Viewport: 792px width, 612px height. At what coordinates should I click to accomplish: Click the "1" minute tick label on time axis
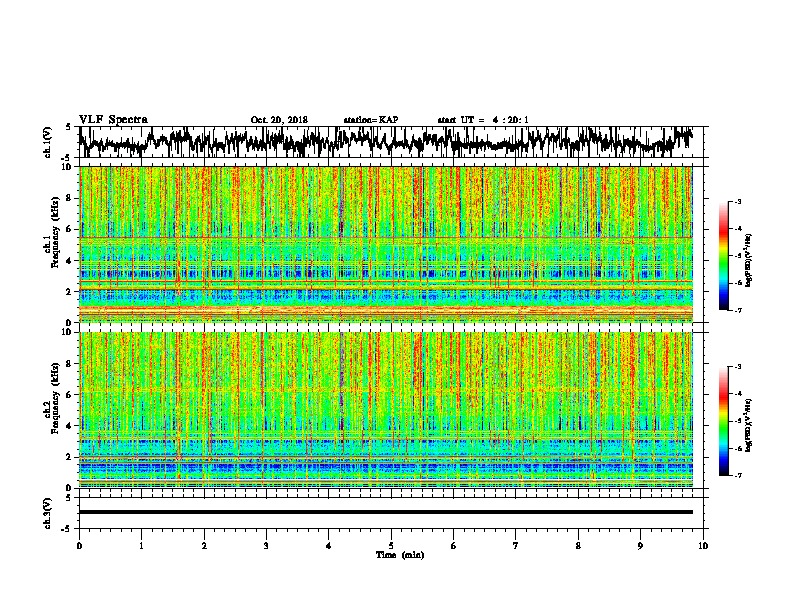(x=141, y=546)
